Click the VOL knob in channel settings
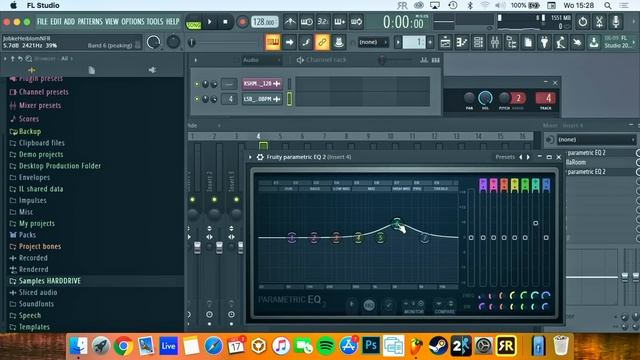Viewport: 640px width, 360px height. [485, 98]
